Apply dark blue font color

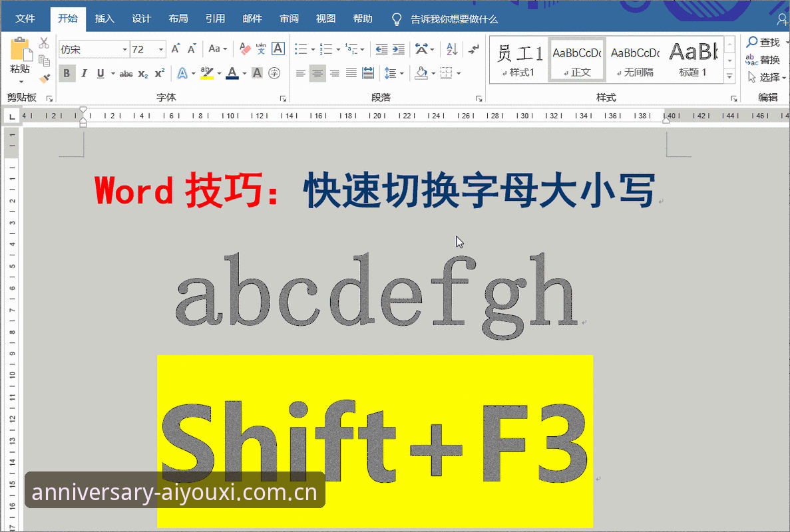(x=232, y=74)
